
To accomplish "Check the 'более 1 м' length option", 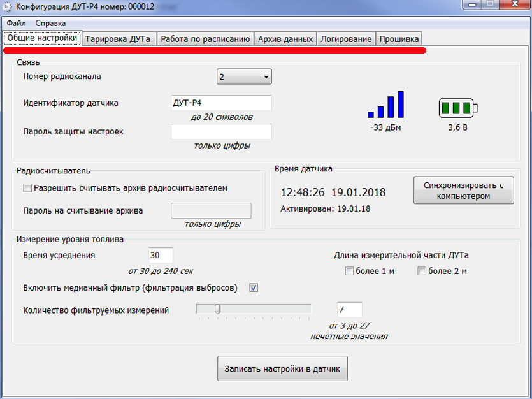I will [349, 271].
